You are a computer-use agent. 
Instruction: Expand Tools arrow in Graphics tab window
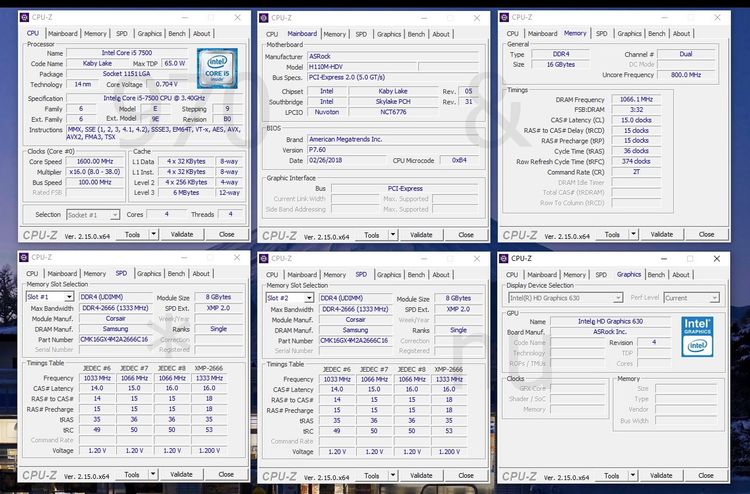tap(632, 475)
